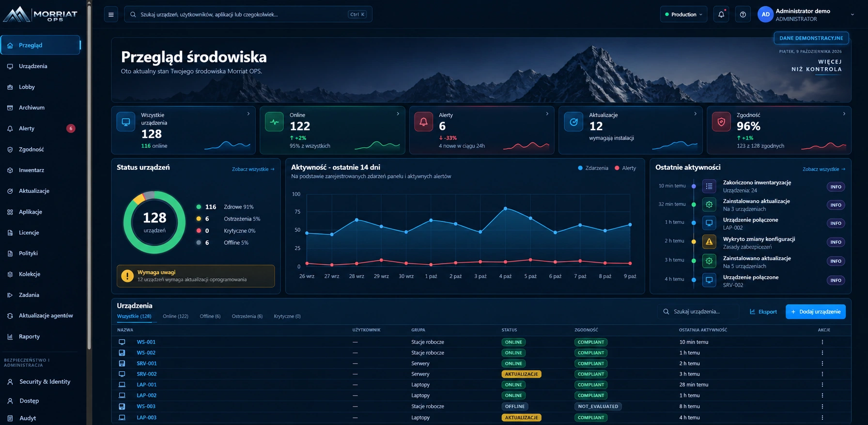Open Zobacz wszystkie link in Ostatnie aktywności
Screen dimensions: 868x425
point(824,169)
